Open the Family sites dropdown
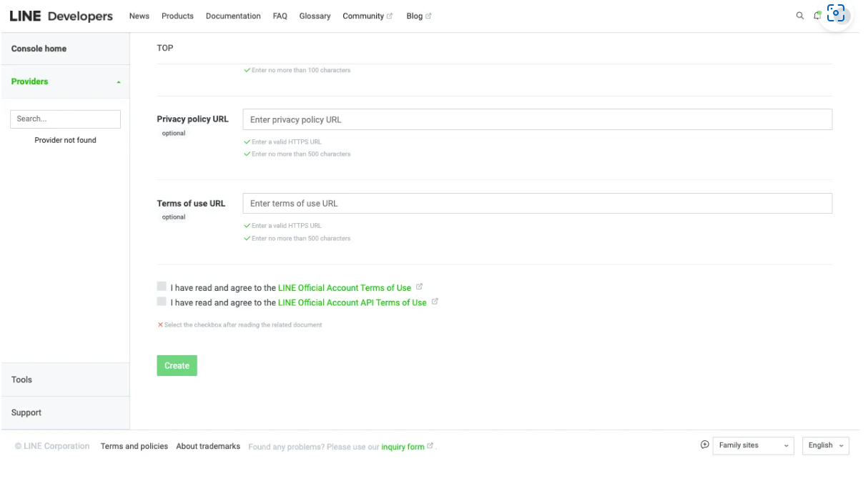The width and height of the screenshot is (868, 486). point(753,445)
